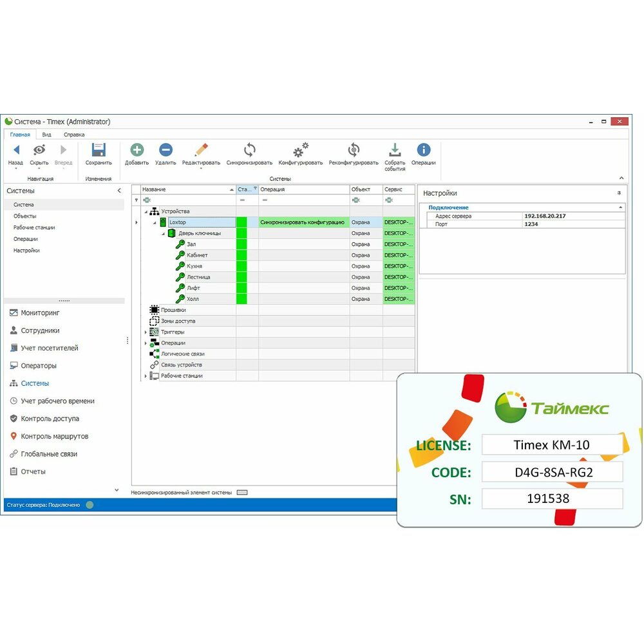Click the Синхронизировать toolbar icon
Screen dimensions: 644x644
[249, 151]
